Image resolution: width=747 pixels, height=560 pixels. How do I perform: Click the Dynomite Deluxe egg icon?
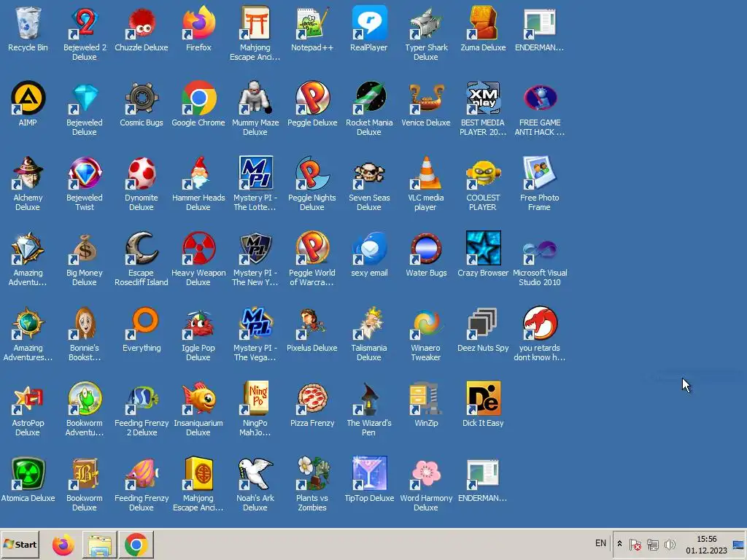point(142,172)
